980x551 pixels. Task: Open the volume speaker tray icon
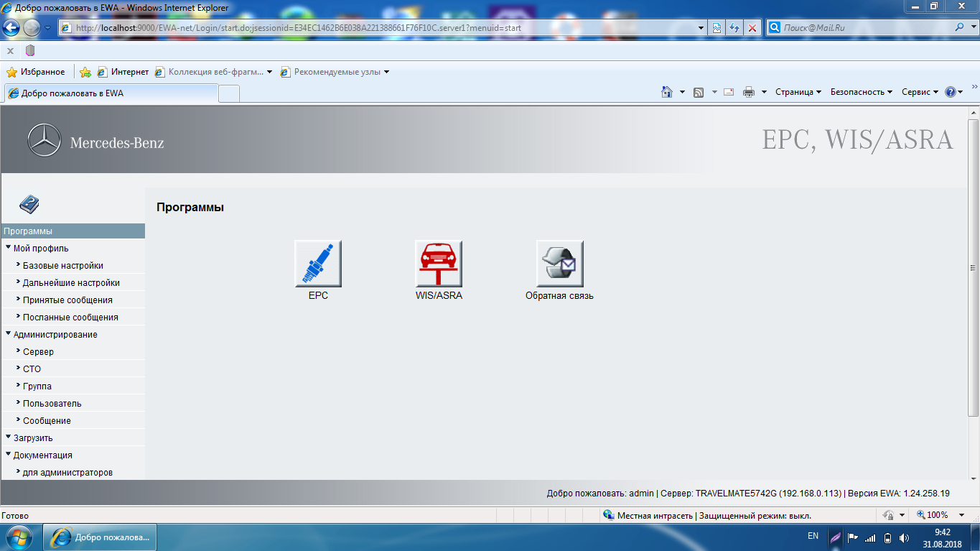pyautogui.click(x=905, y=537)
